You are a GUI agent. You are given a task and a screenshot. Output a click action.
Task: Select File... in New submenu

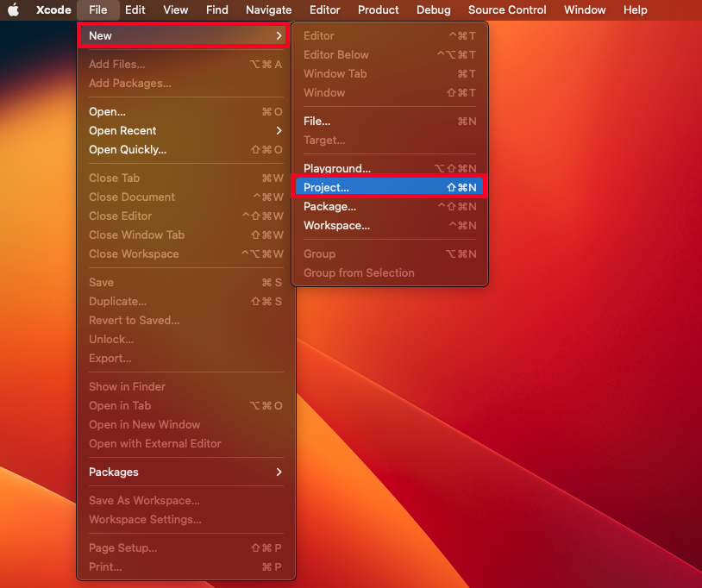pyautogui.click(x=390, y=122)
